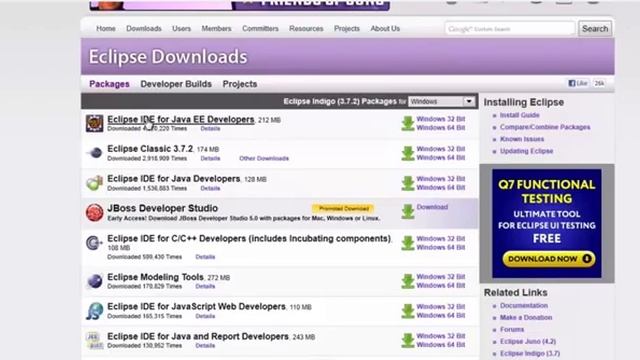The width and height of the screenshot is (640, 360).
Task: Download Windows 64 Bit for Java Developers
Action: pyautogui.click(x=441, y=187)
